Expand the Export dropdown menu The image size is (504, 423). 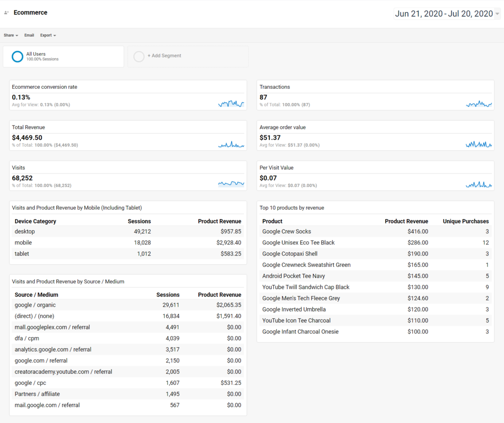[48, 35]
